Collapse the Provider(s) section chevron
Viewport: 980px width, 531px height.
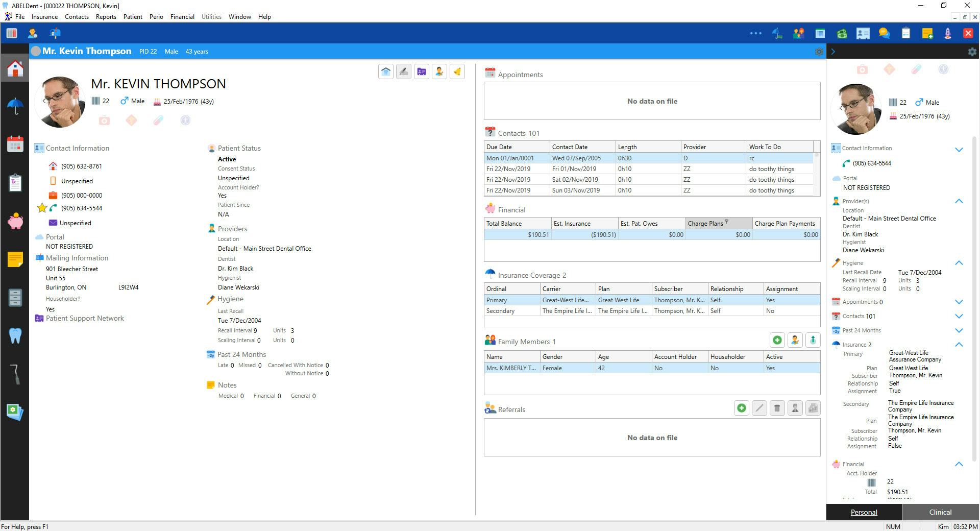(x=959, y=201)
